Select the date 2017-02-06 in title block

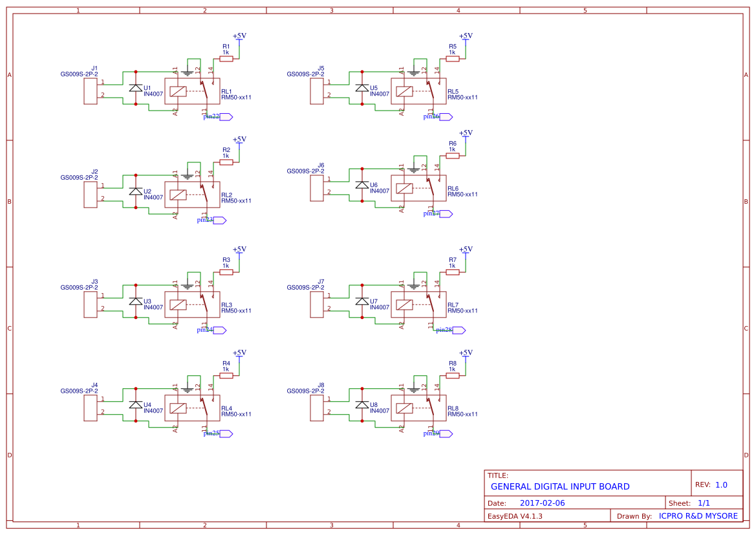click(x=542, y=502)
